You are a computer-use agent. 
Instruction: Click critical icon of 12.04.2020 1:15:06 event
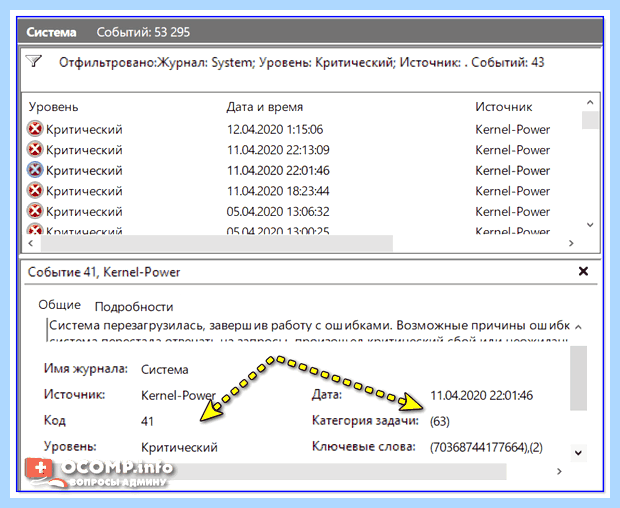(35, 129)
